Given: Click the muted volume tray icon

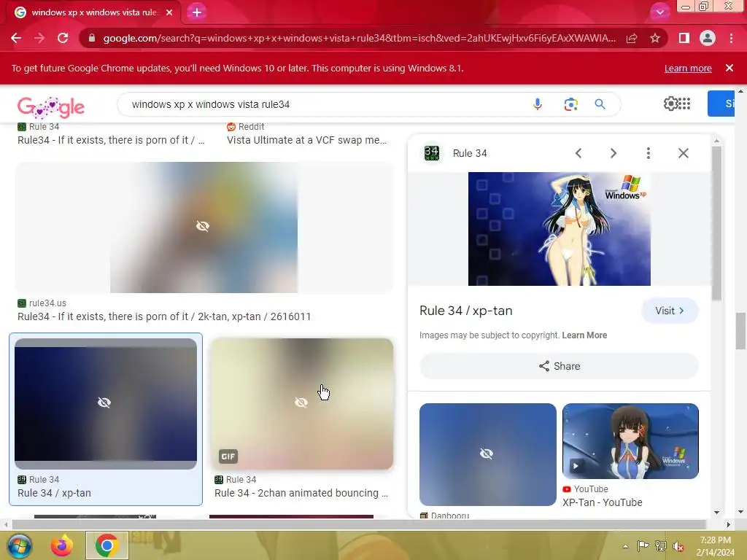Looking at the screenshot, I should tap(678, 546).
